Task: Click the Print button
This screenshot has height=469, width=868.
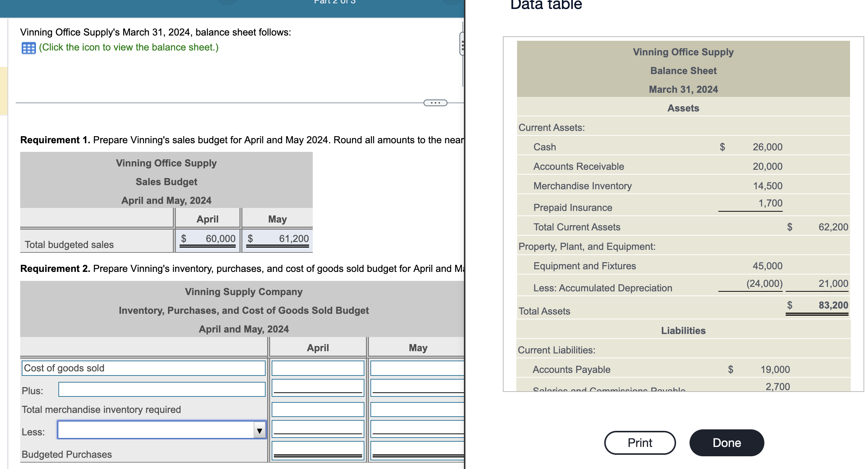Action: pos(640,442)
